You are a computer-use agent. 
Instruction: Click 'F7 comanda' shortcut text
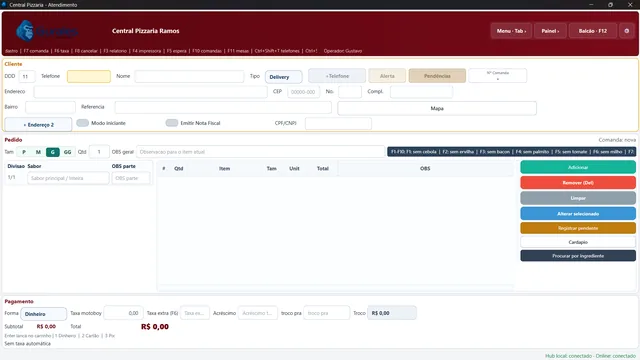click(x=36, y=51)
